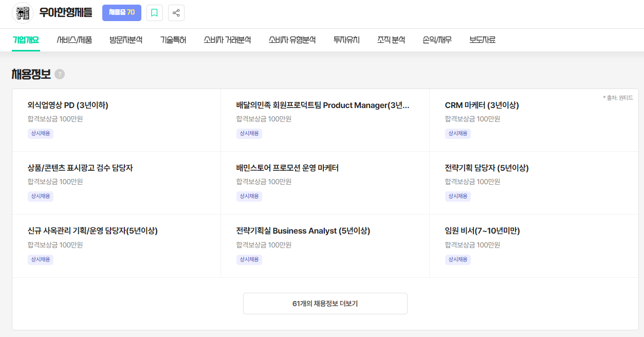Open the 보도자료 tab
644x337 pixels.
point(482,40)
